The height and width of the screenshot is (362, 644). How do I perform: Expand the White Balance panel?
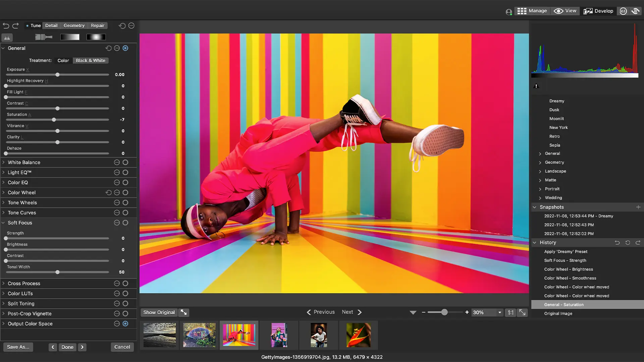click(x=3, y=162)
